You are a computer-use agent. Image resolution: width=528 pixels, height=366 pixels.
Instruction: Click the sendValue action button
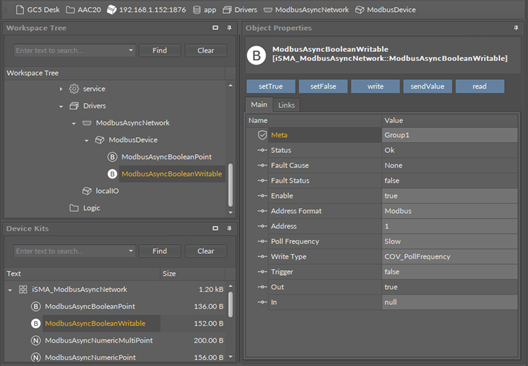pyautogui.click(x=428, y=87)
